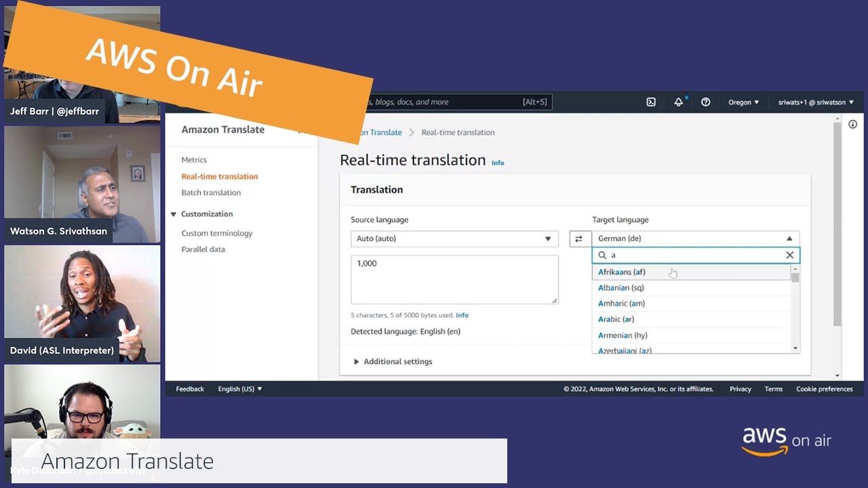Click Real-time translation breadcrumb text
Image resolution: width=868 pixels, height=488 pixels.
(458, 132)
